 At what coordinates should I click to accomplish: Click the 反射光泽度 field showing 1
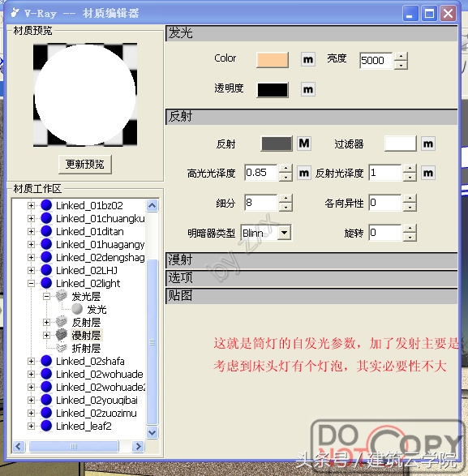coord(385,173)
